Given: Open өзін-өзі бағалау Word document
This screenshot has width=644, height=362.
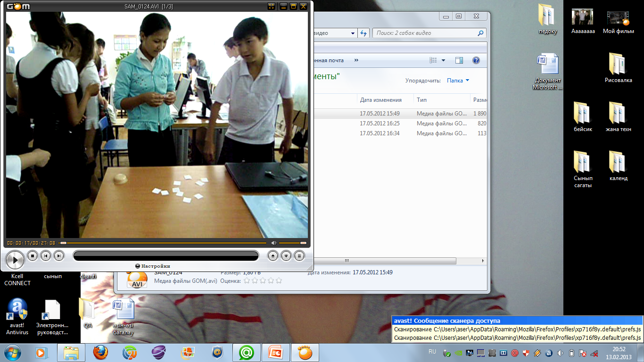Looking at the screenshot, I should [x=124, y=316].
